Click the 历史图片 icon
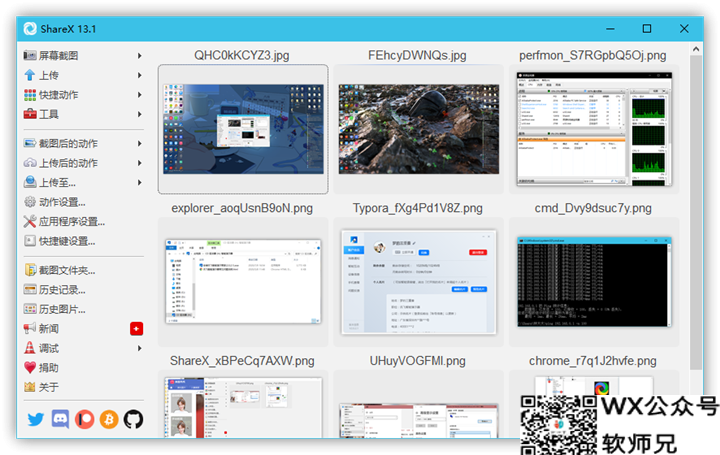The image size is (720, 455). [30, 309]
